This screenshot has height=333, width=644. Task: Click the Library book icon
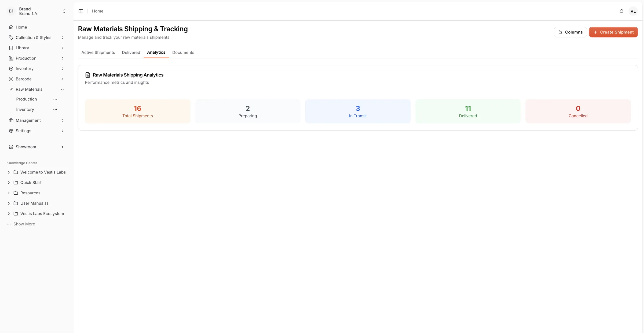[11, 48]
